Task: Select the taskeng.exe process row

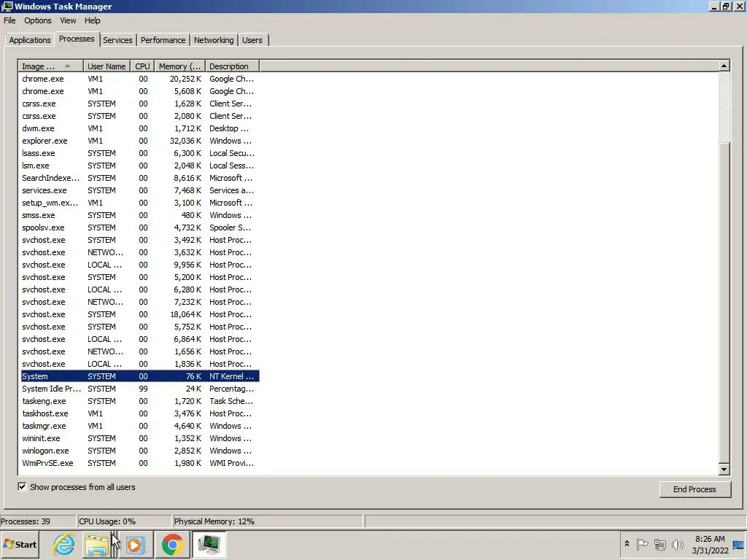Action: [x=140, y=401]
